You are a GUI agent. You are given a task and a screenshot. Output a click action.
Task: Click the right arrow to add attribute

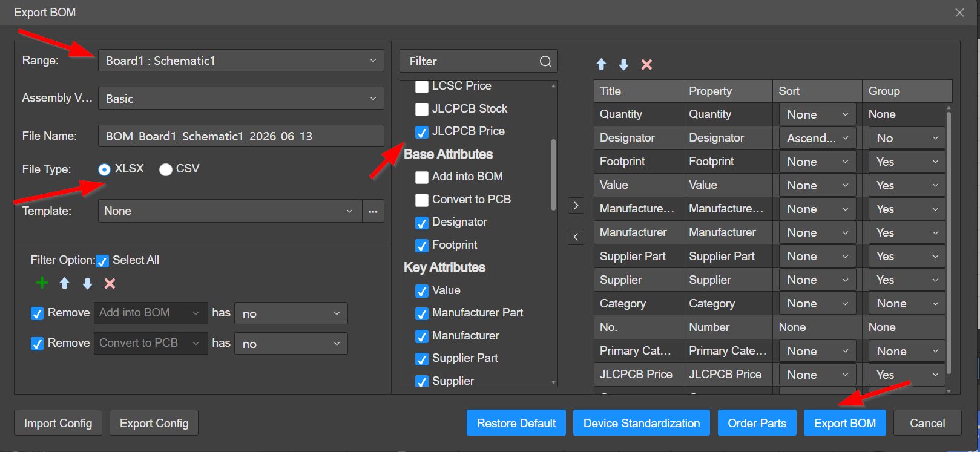point(576,206)
